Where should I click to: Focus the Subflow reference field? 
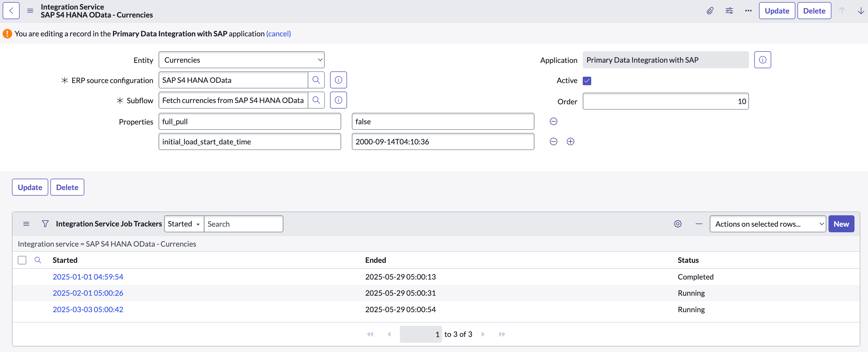coord(233,100)
